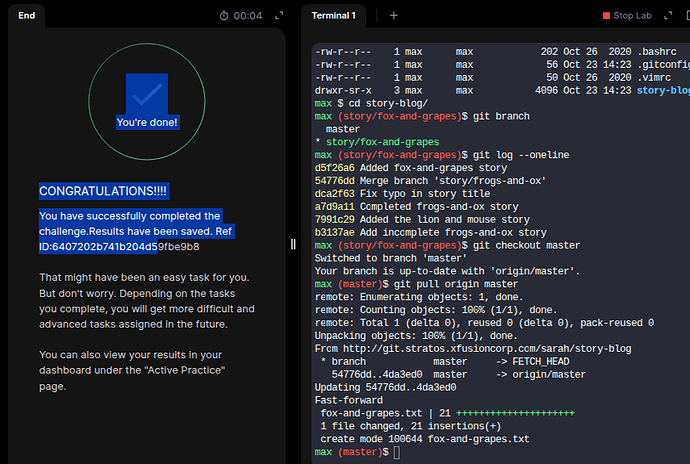This screenshot has width=690, height=464.
Task: Click the panel divider drag handle
Action: tap(293, 244)
